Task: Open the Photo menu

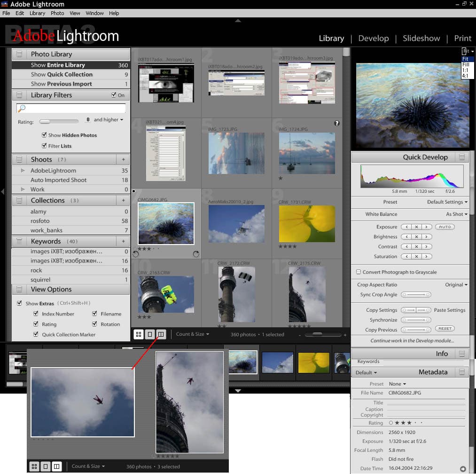Action: tap(57, 13)
